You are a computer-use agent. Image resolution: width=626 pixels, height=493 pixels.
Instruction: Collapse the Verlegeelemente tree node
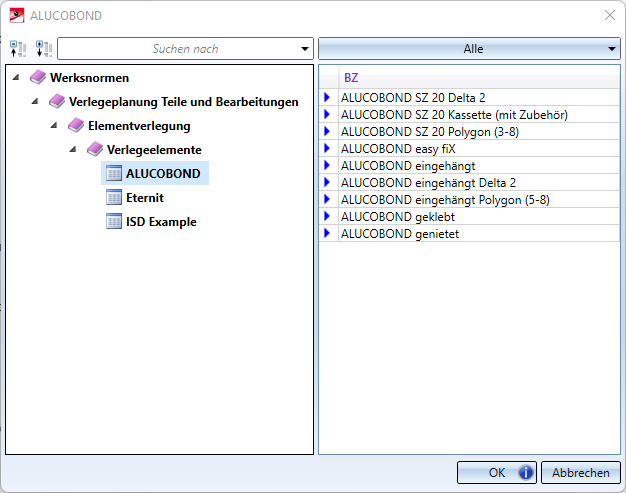(73, 149)
